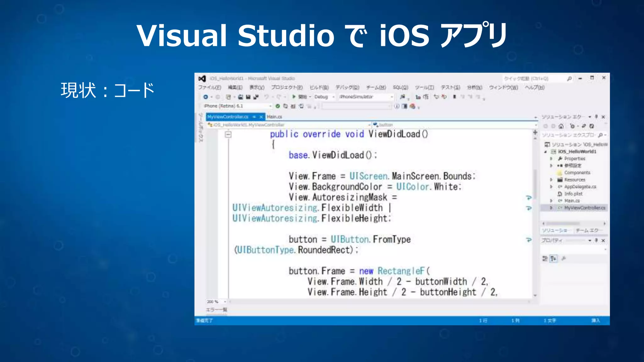Click the Property Pages wrench icon
This screenshot has height=362, width=644.
pyautogui.click(x=563, y=259)
